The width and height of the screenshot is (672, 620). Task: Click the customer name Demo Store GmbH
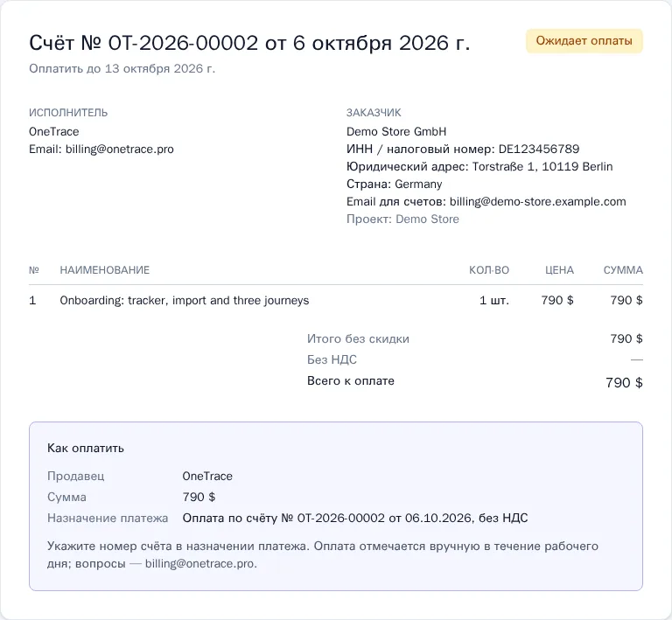click(x=396, y=131)
